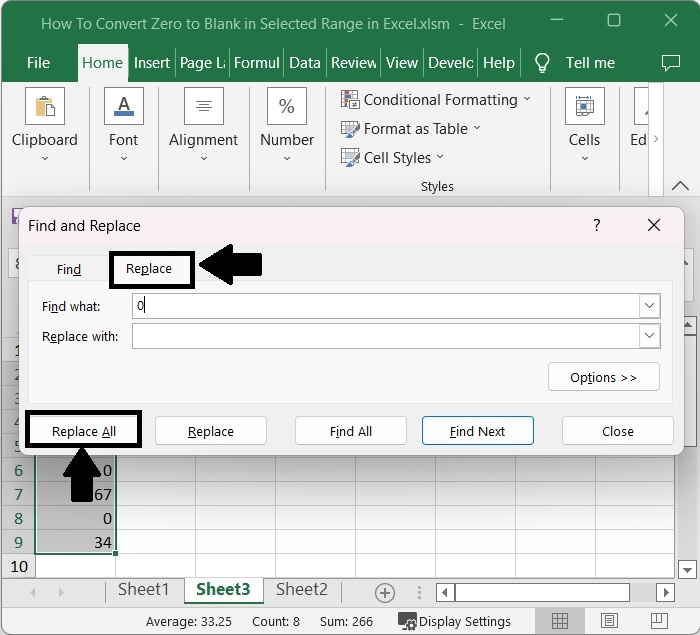Switch to Normal view icon
This screenshot has height=635, width=700.
559,621
